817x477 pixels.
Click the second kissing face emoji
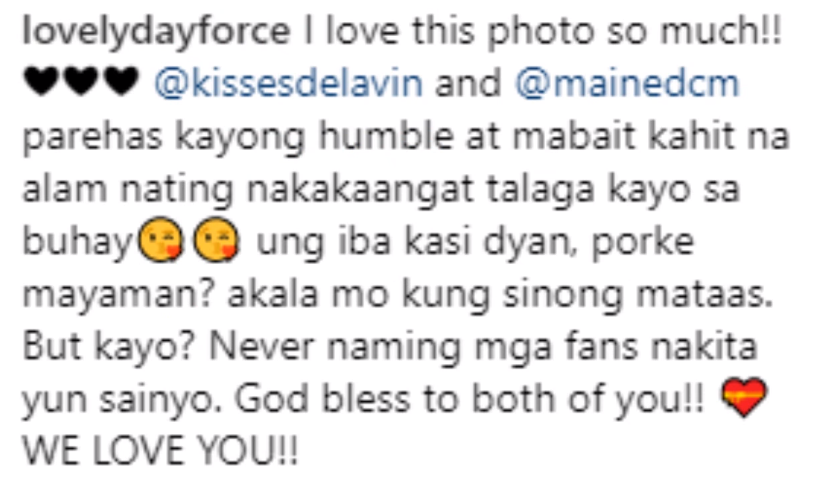pyautogui.click(x=216, y=239)
